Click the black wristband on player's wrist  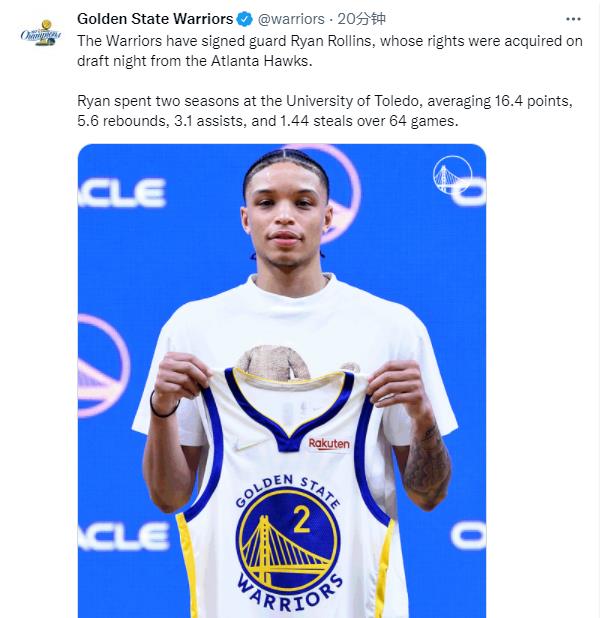tap(163, 408)
